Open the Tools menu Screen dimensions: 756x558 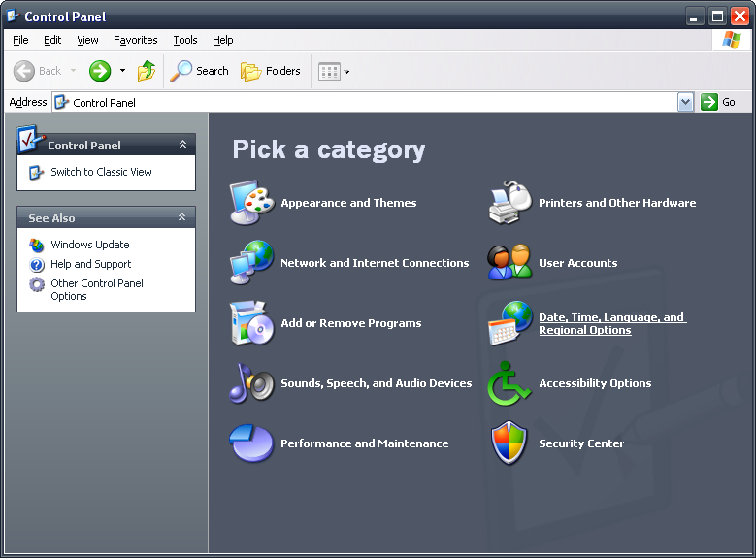click(x=185, y=40)
